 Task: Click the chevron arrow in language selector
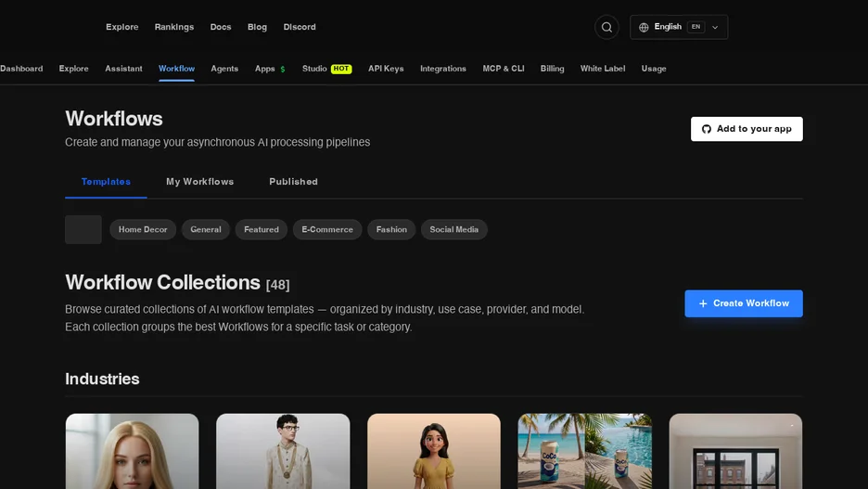(x=715, y=27)
